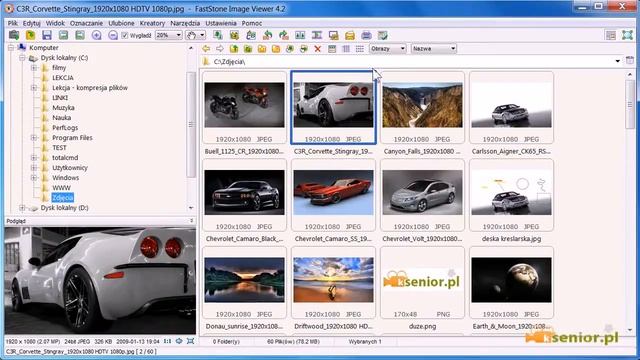
Task: Open the Plik menu
Action: click(13, 23)
